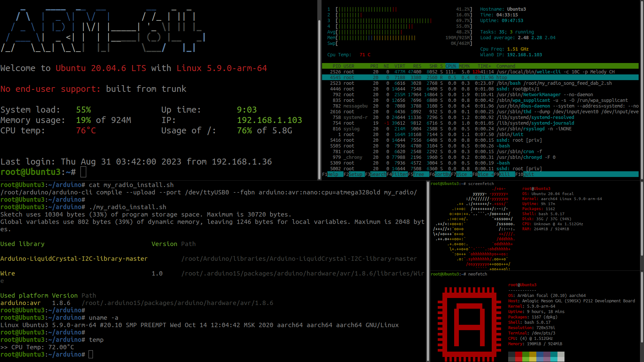
Task: Click the PID column header
Action: point(336,66)
